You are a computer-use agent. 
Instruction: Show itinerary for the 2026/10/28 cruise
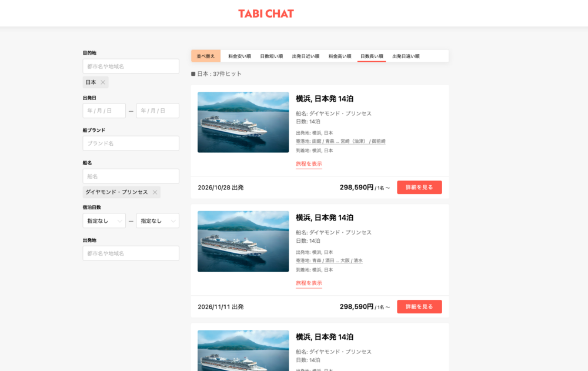point(309,164)
